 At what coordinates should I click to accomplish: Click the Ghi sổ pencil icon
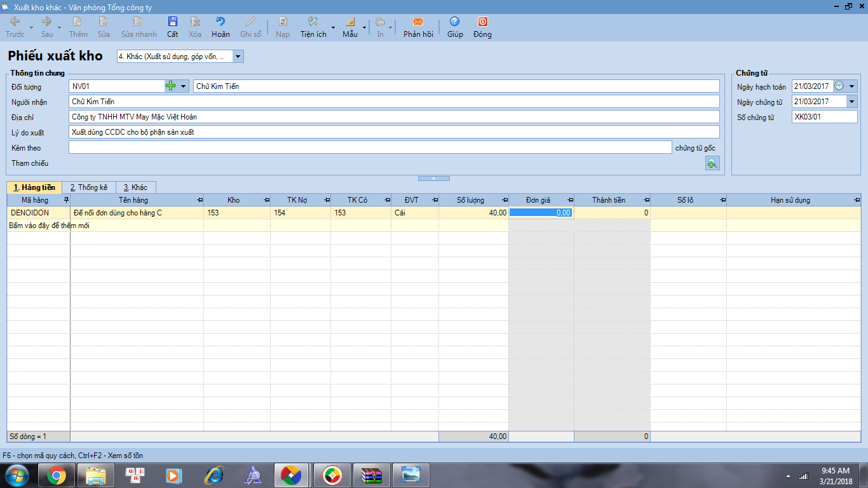[250, 22]
